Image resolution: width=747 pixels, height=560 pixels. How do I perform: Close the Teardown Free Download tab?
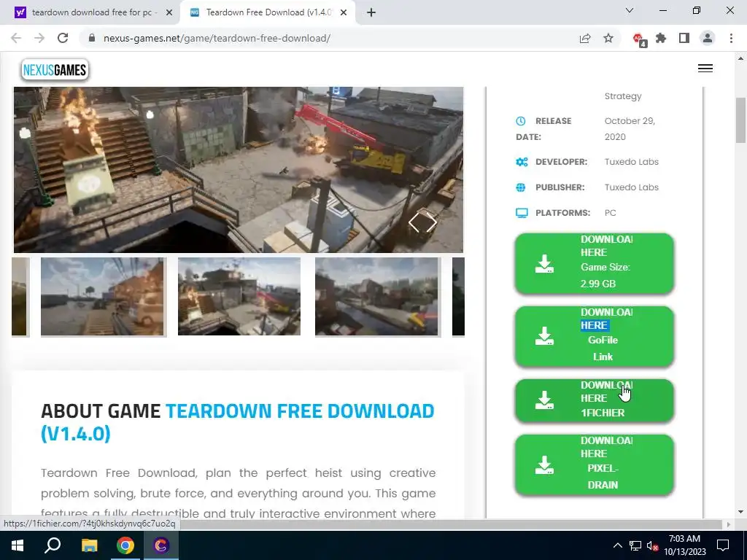pos(344,12)
